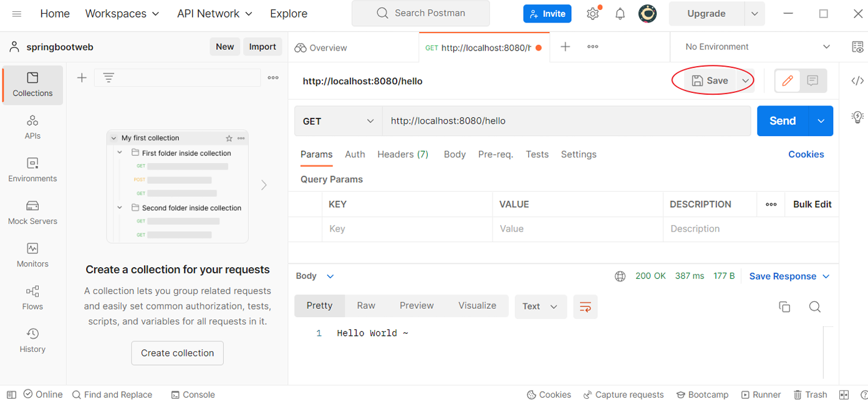Open the code snippet icon

pyautogui.click(x=857, y=81)
